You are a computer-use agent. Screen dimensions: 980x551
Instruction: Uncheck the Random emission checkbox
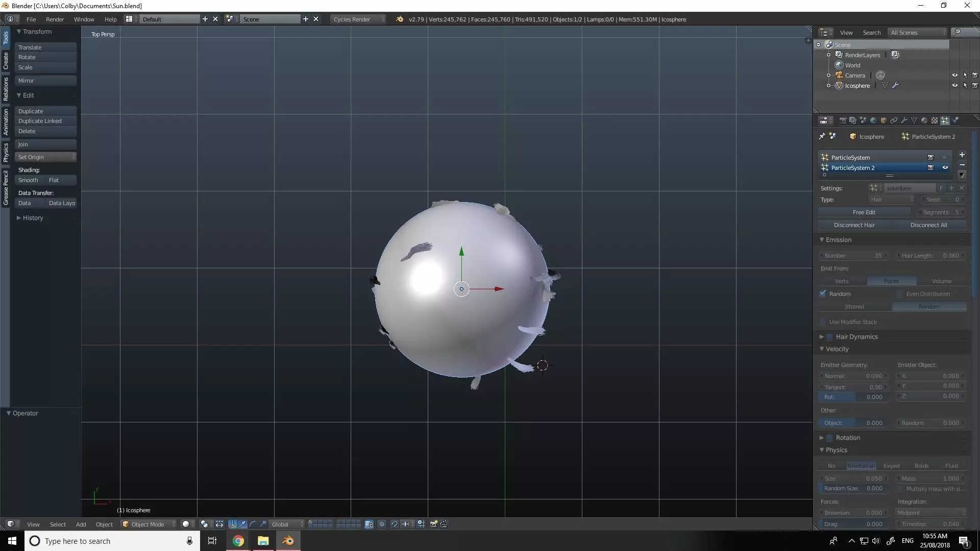pos(823,293)
